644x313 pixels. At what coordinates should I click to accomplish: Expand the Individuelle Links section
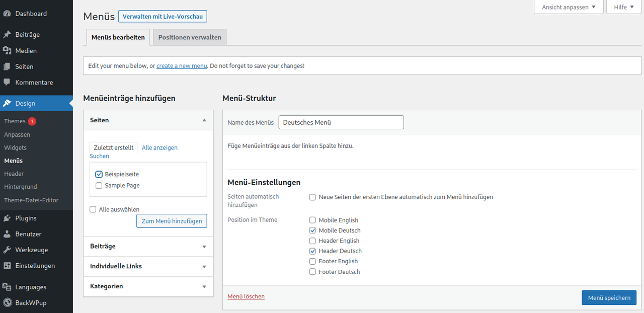(148, 266)
